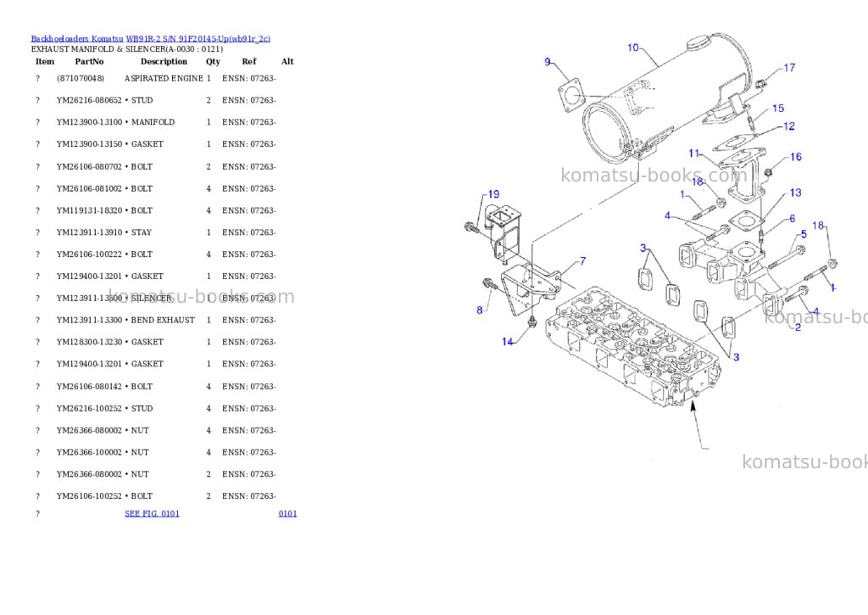This screenshot has width=868, height=615.
Task: Select part number YM26106-080702
Action: (89, 167)
